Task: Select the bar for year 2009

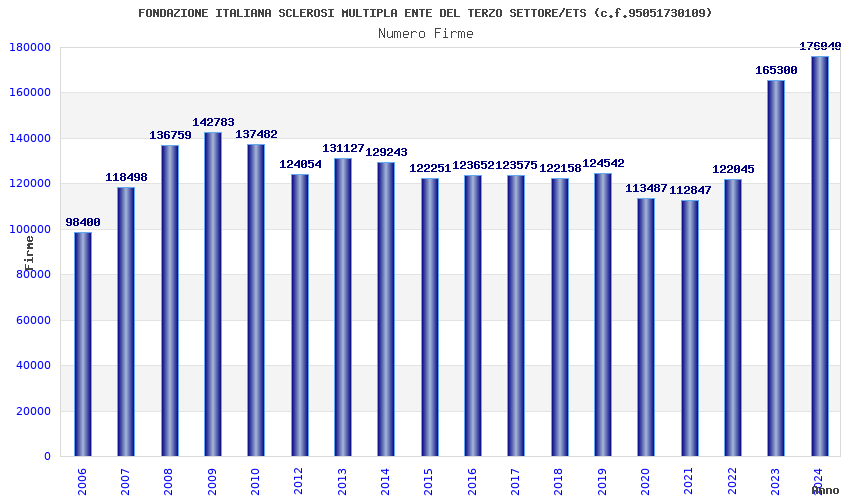Action: pyautogui.click(x=213, y=294)
